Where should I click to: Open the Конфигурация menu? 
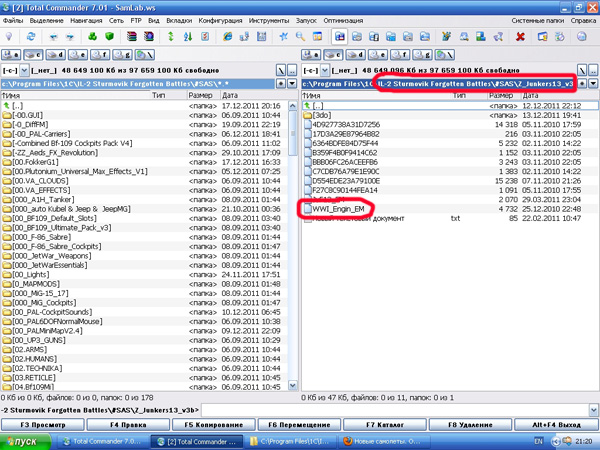220,21
